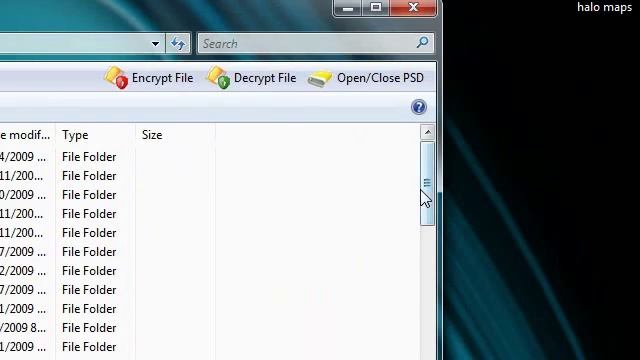The width and height of the screenshot is (640, 360).
Task: Click the magnifying glass search icon
Action: [x=422, y=42]
